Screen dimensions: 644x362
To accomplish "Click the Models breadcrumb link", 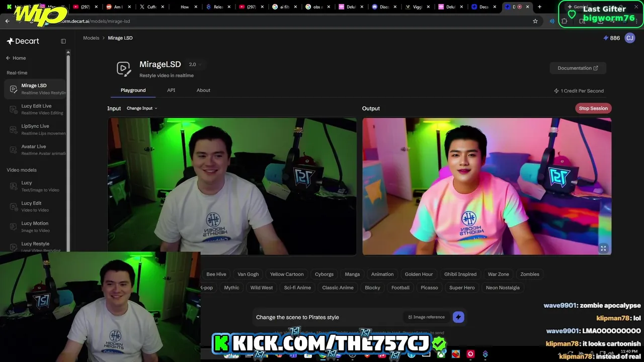I will (91, 38).
